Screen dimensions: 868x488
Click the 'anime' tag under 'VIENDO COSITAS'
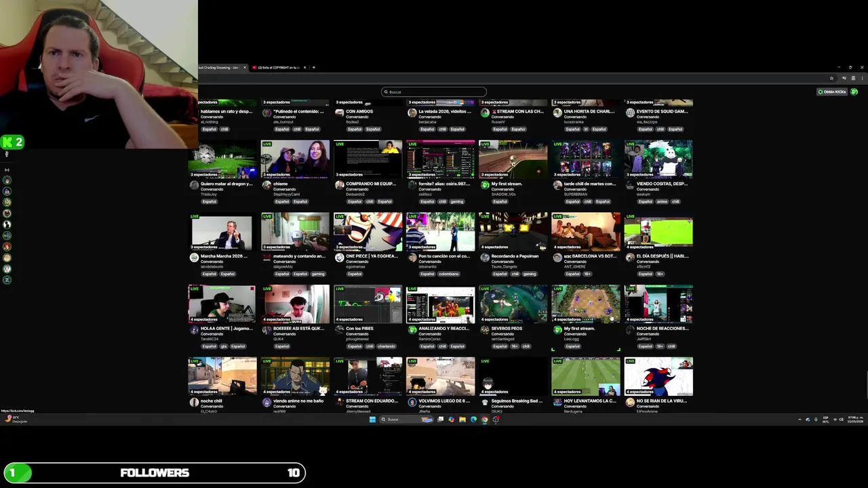tap(662, 201)
